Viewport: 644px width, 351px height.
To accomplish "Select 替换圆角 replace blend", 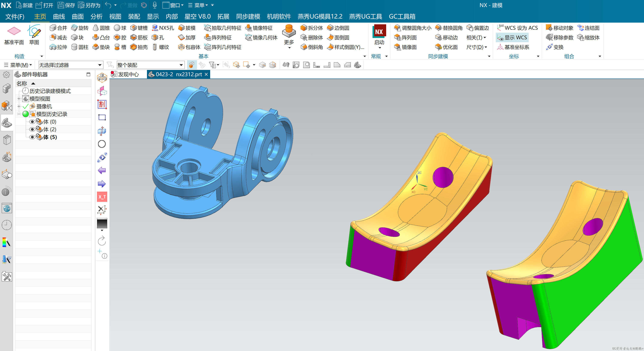I will [449, 28].
